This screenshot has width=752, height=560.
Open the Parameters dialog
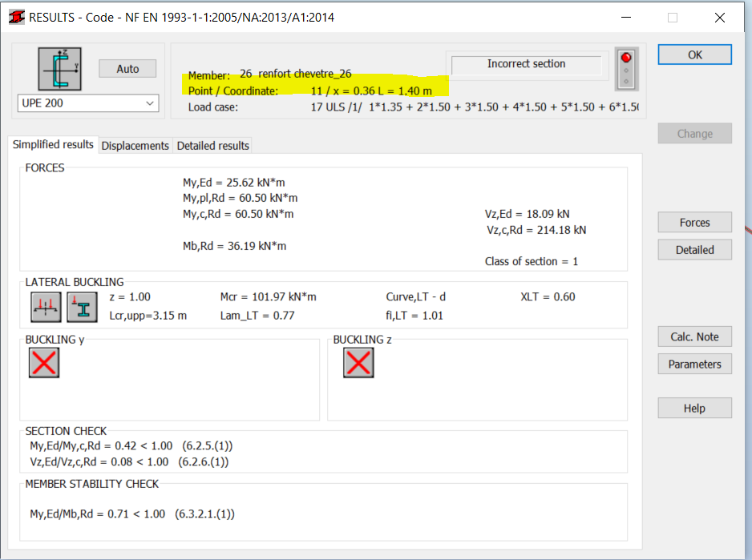point(694,364)
